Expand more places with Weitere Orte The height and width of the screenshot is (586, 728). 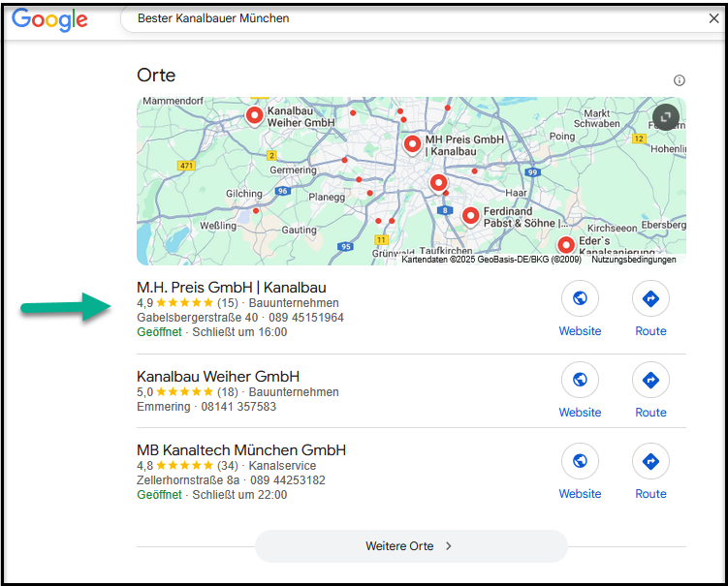coord(410,546)
